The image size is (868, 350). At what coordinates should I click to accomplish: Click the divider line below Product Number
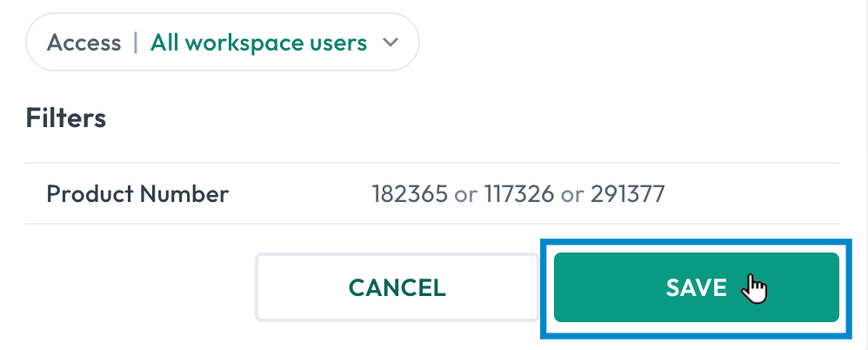coord(431,224)
